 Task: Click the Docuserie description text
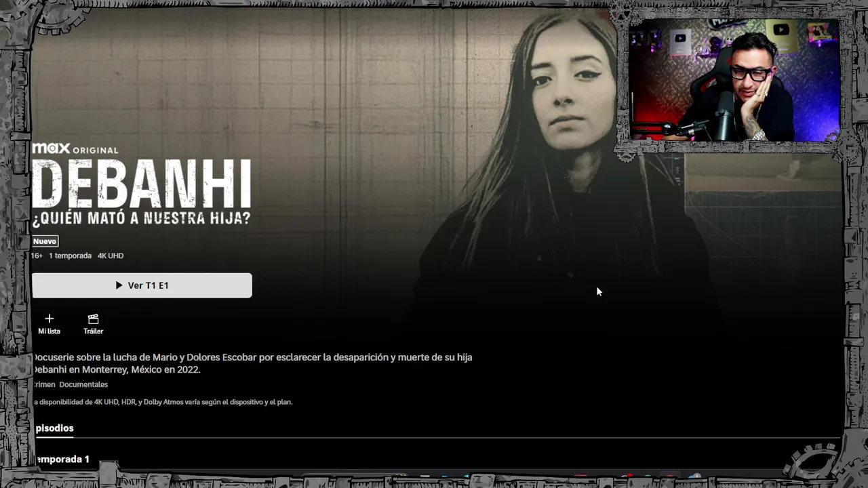pyautogui.click(x=252, y=363)
